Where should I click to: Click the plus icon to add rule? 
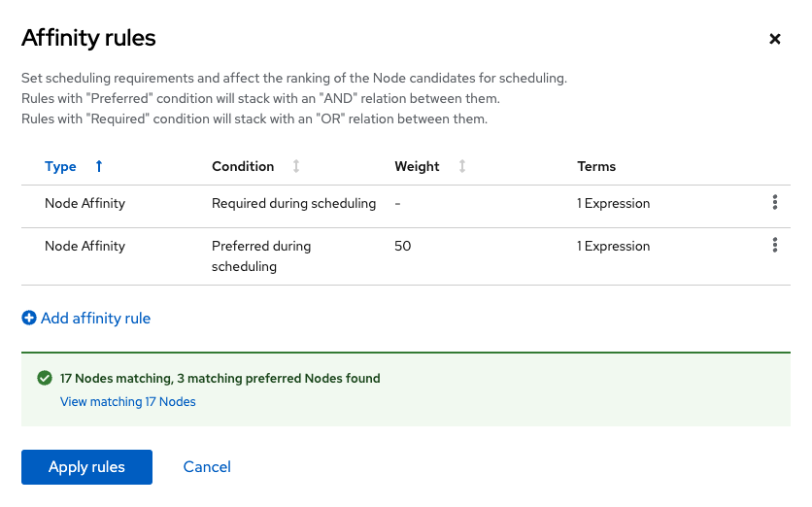pos(29,318)
